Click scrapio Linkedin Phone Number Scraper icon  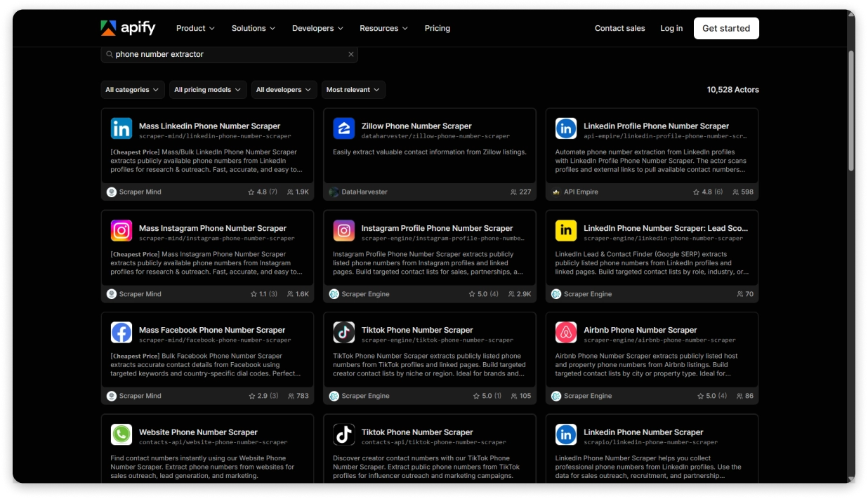[566, 434]
